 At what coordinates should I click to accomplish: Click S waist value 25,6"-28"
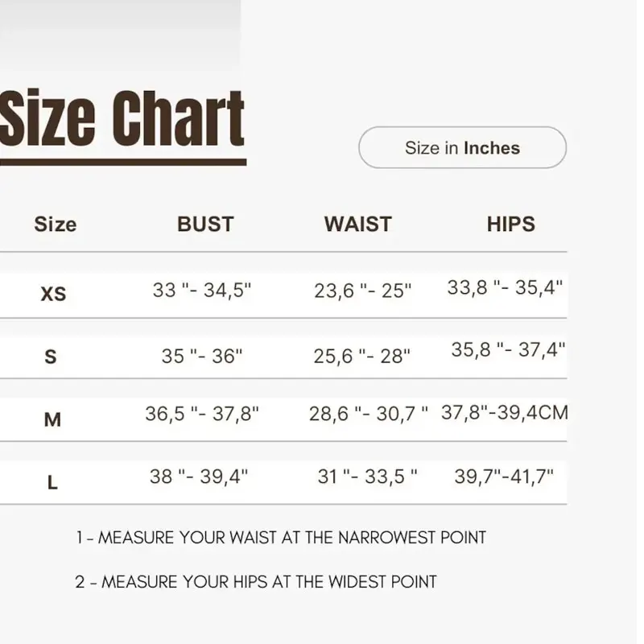361,356
